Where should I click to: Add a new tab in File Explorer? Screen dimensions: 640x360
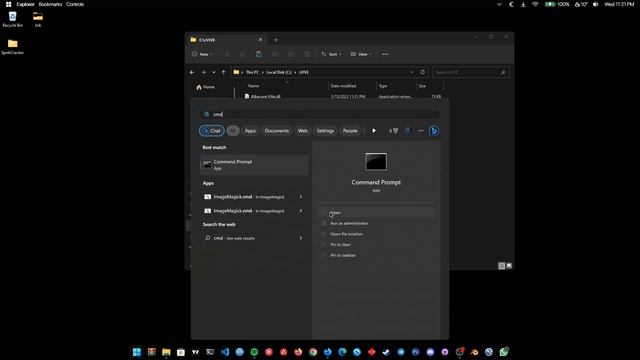pyautogui.click(x=276, y=40)
